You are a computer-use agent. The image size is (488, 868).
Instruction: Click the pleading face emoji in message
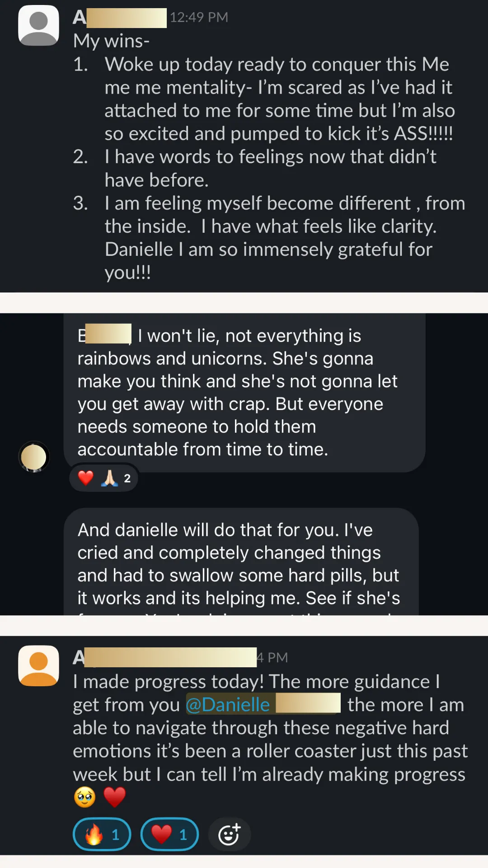(x=84, y=797)
